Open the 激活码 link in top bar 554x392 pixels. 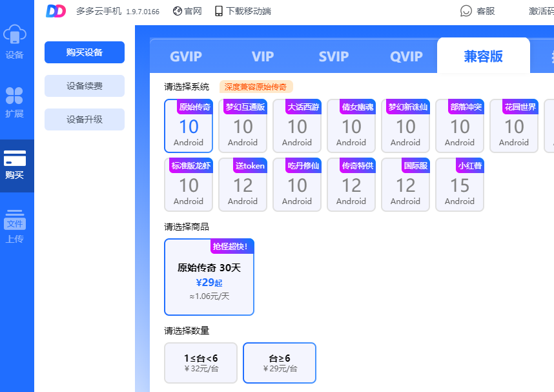(541, 12)
